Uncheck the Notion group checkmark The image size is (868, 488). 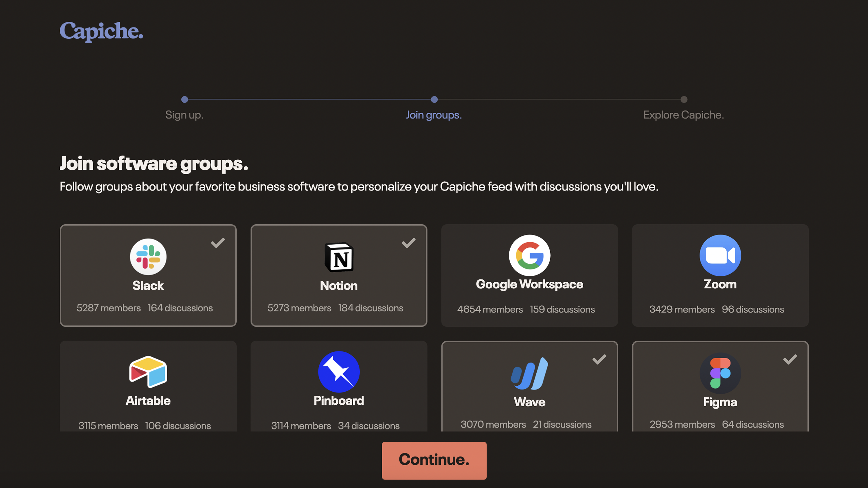409,243
